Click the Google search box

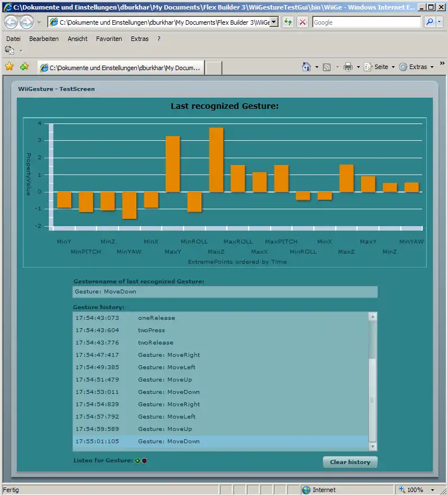367,22
